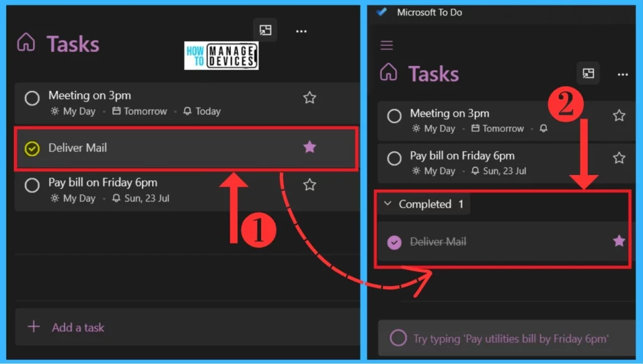Click calendar 'Tomorrow' on Meeting task, left window
The width and height of the screenshot is (643, 364).
click(139, 111)
